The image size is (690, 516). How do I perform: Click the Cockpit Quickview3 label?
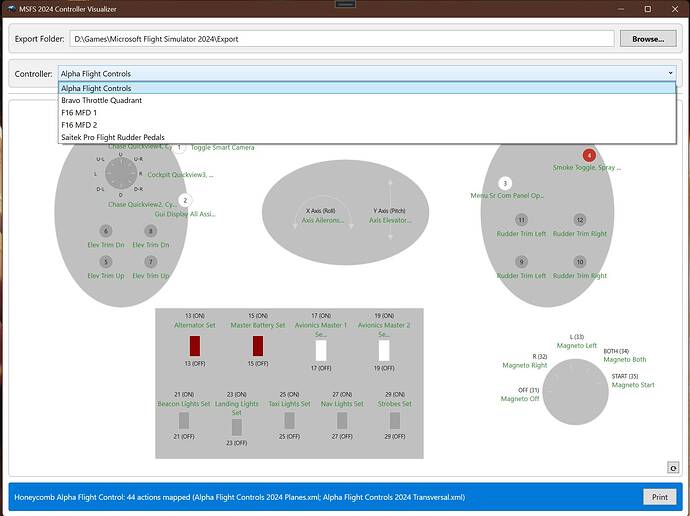[x=180, y=175]
